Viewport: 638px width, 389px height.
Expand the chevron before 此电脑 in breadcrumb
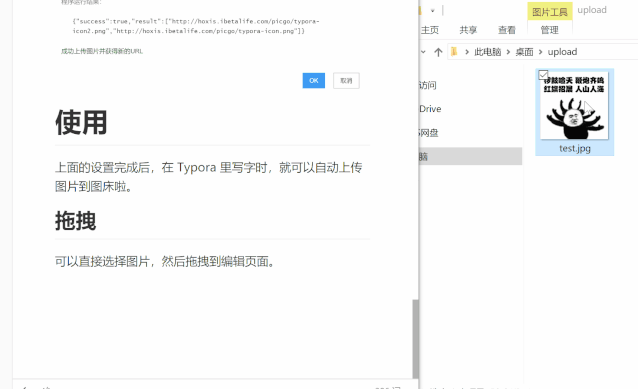coord(467,52)
